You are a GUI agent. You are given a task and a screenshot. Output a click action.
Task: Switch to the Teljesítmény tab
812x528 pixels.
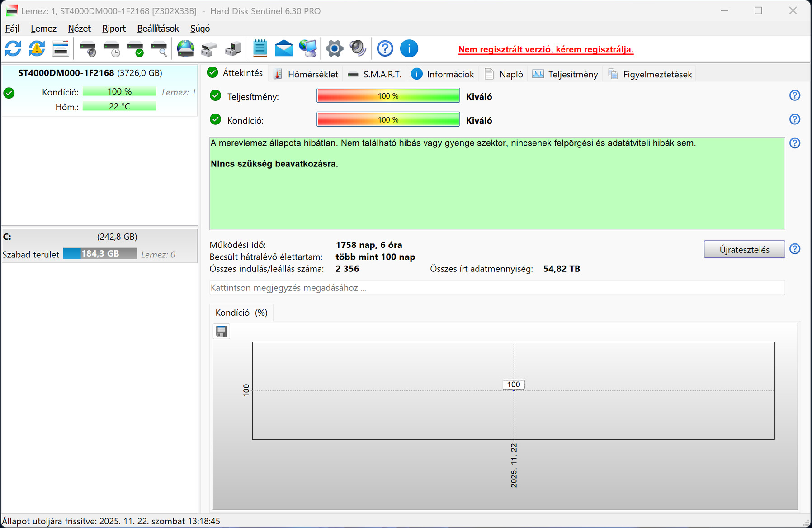click(x=565, y=74)
